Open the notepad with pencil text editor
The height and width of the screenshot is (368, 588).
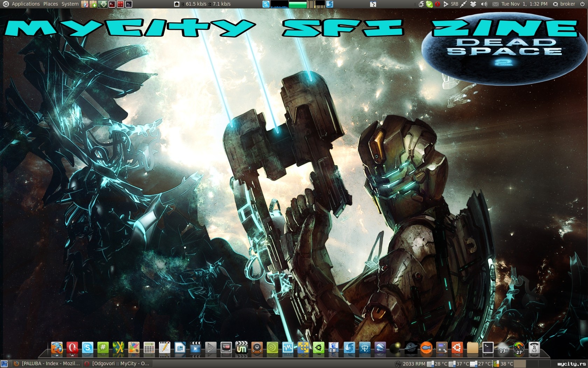point(164,348)
